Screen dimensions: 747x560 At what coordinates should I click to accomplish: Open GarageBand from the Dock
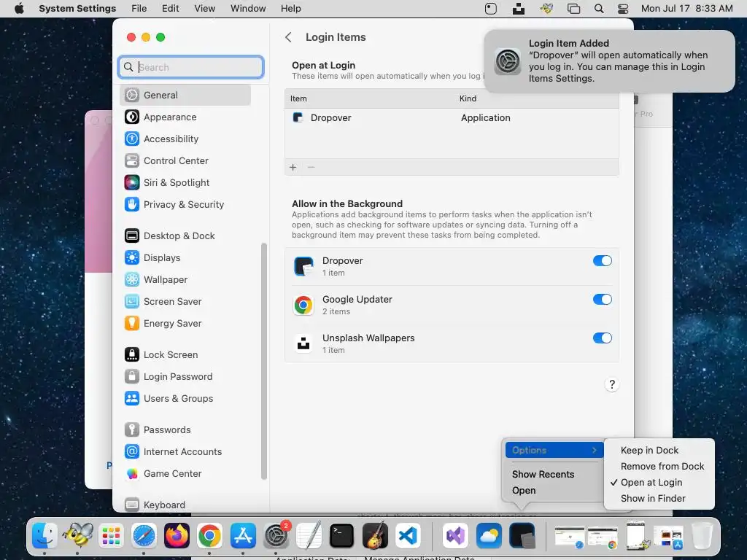[x=375, y=536]
